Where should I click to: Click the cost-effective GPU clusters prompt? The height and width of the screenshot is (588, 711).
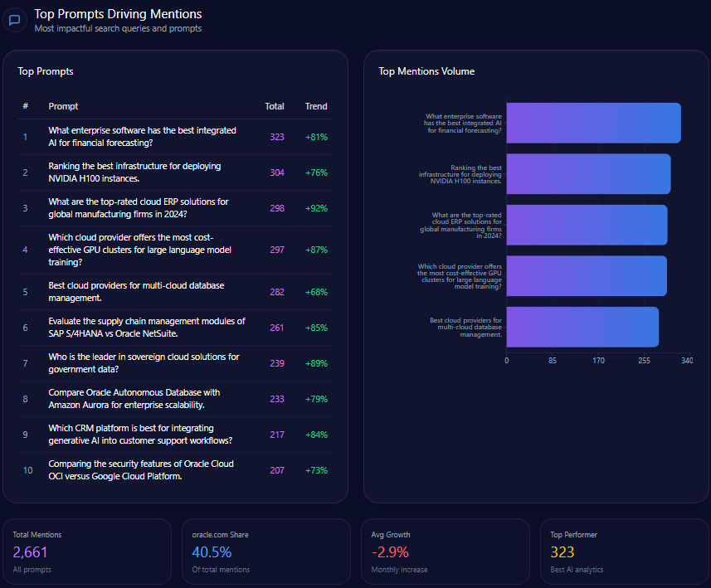pos(139,250)
